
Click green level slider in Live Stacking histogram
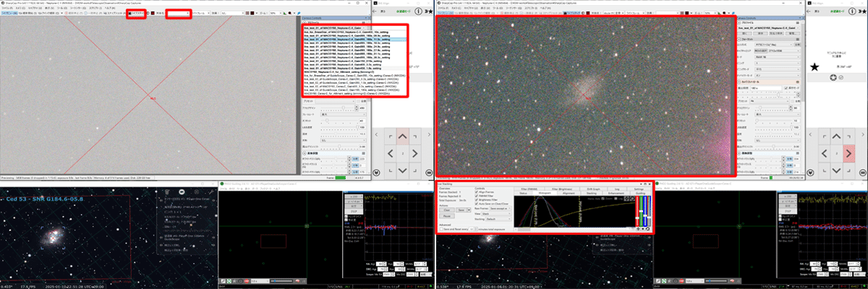(641, 211)
